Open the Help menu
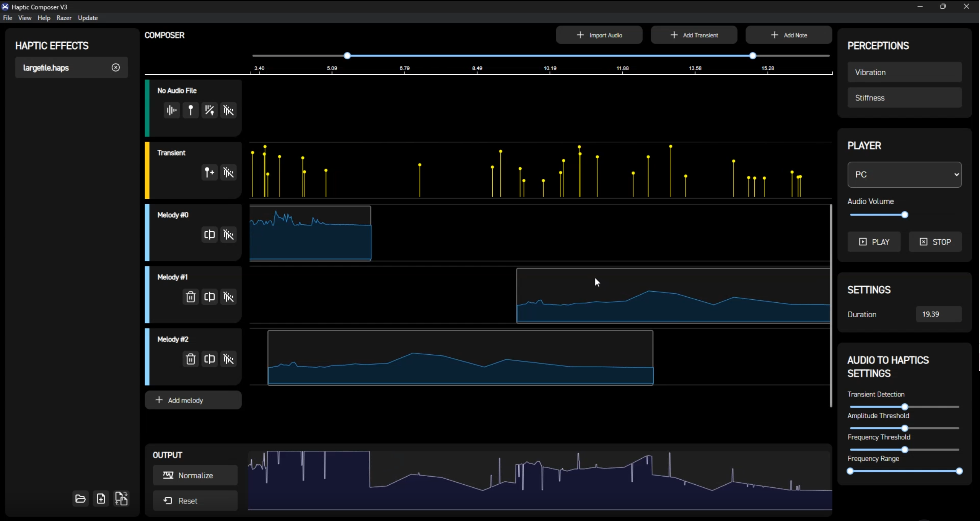The image size is (980, 521). (44, 18)
